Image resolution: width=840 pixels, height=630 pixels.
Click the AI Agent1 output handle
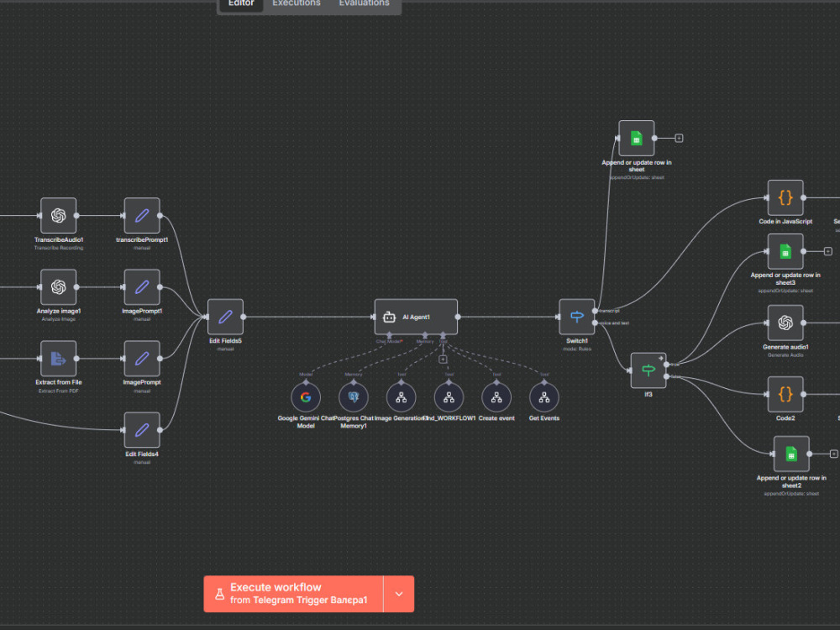(x=458, y=317)
